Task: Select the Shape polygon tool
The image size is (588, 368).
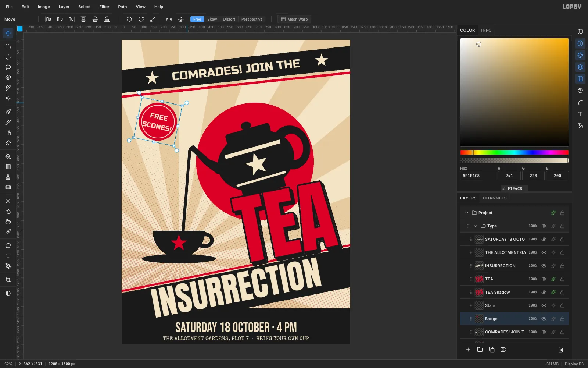Action: pos(8,245)
